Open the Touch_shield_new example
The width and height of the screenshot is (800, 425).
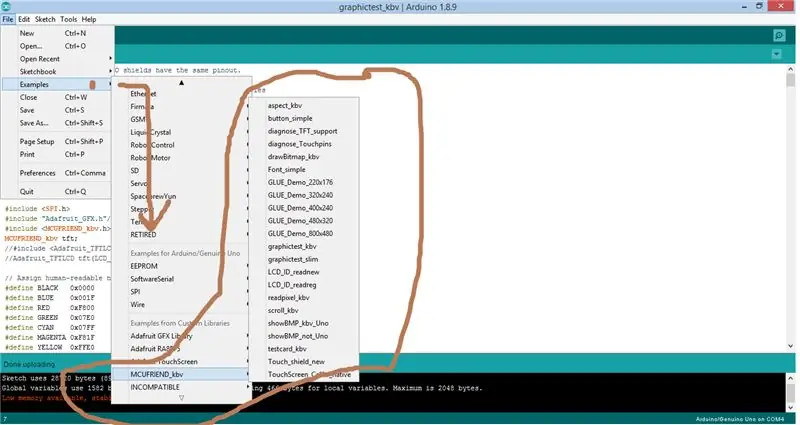pos(304,362)
